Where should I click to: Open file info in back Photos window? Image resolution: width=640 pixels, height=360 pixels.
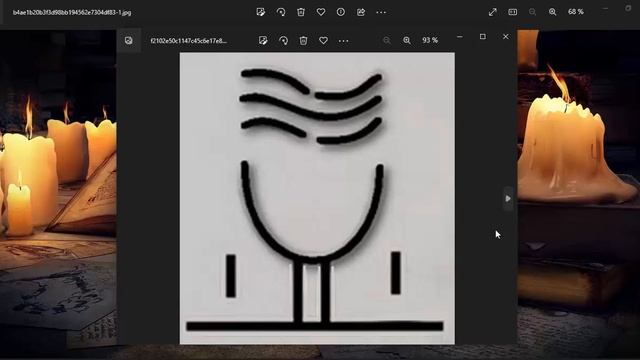(x=341, y=12)
